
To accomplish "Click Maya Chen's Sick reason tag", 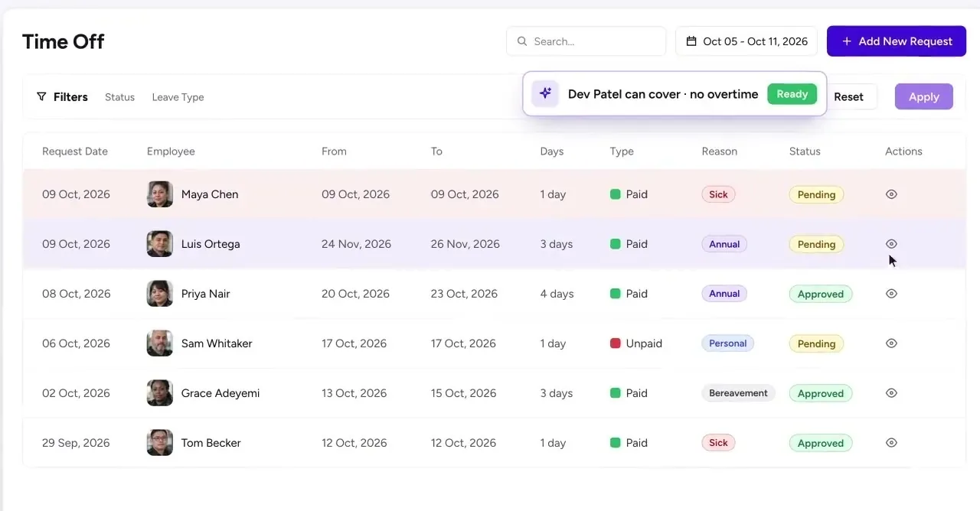I will point(718,194).
